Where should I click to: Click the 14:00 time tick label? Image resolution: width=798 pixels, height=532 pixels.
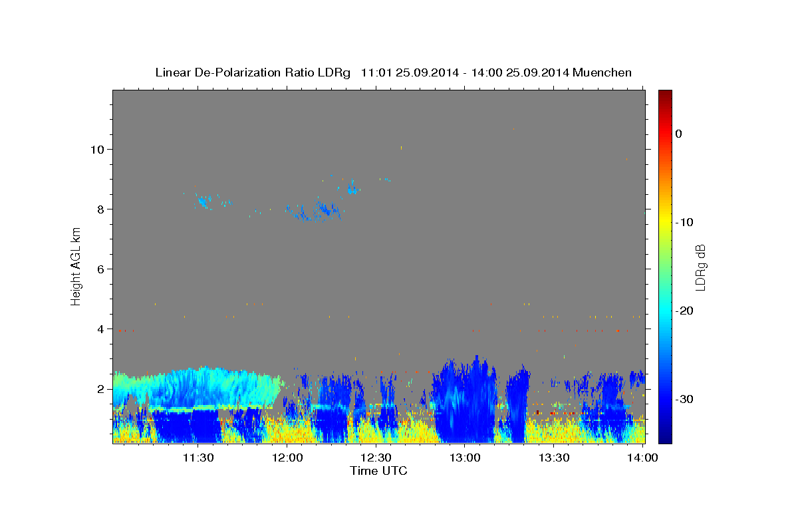pyautogui.click(x=642, y=458)
